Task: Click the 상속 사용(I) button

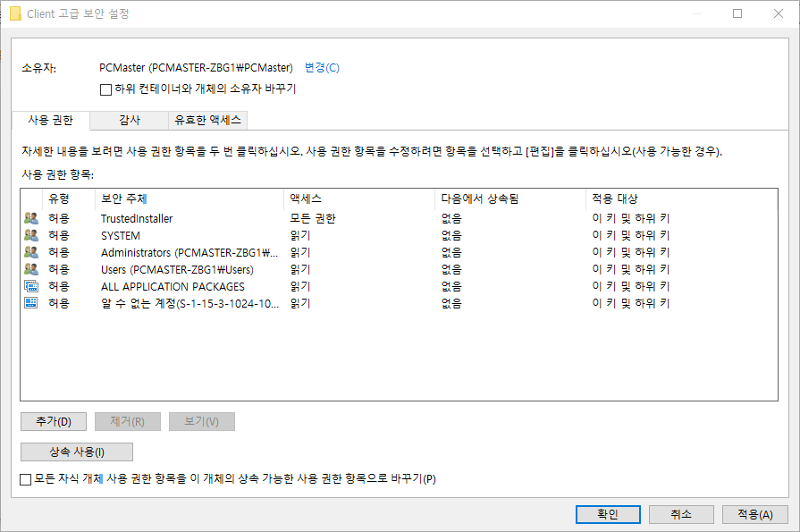Action: [77, 452]
